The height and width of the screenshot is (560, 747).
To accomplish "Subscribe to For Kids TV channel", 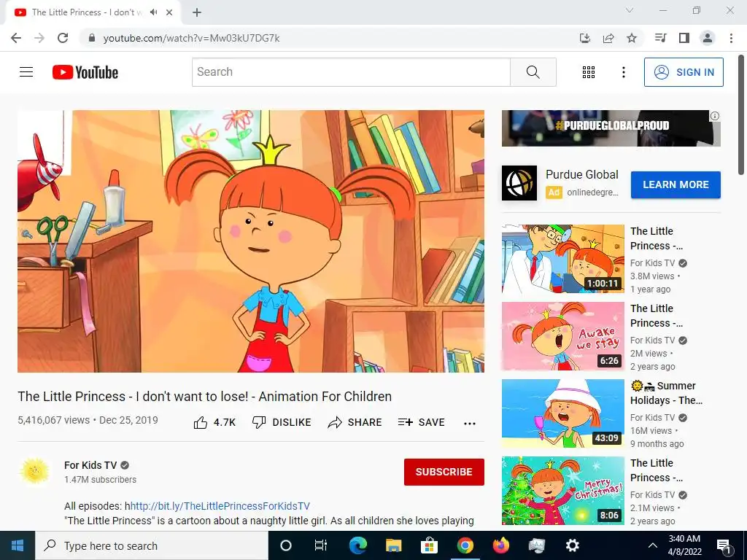I will pyautogui.click(x=444, y=472).
